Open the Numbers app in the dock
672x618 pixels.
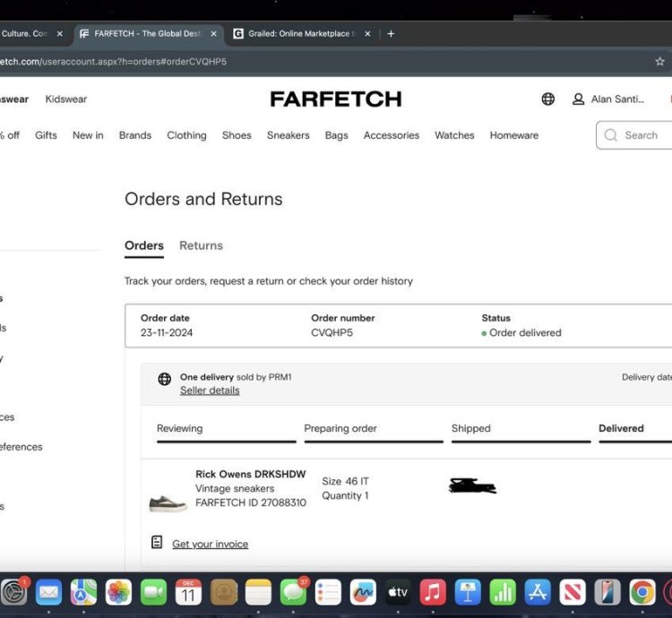(503, 593)
